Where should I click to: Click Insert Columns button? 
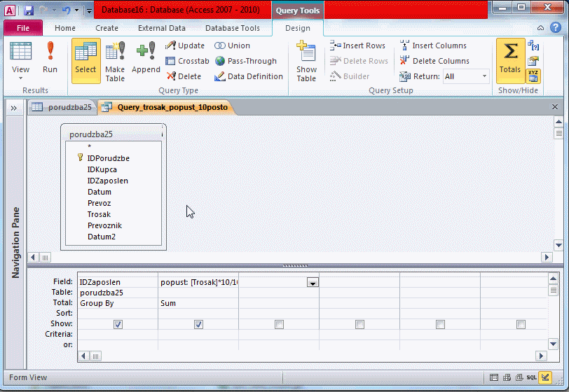433,45
